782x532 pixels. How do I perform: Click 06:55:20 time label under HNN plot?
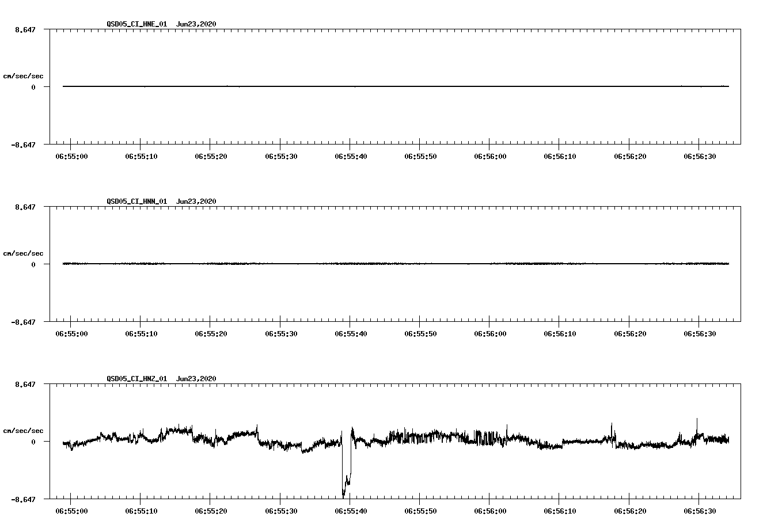coord(211,334)
